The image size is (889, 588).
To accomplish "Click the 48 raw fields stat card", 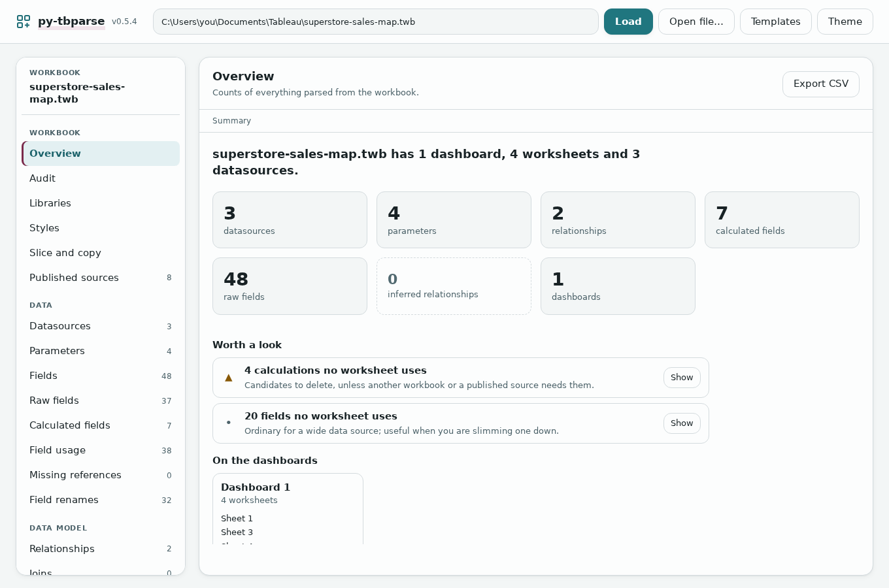I will (x=290, y=286).
